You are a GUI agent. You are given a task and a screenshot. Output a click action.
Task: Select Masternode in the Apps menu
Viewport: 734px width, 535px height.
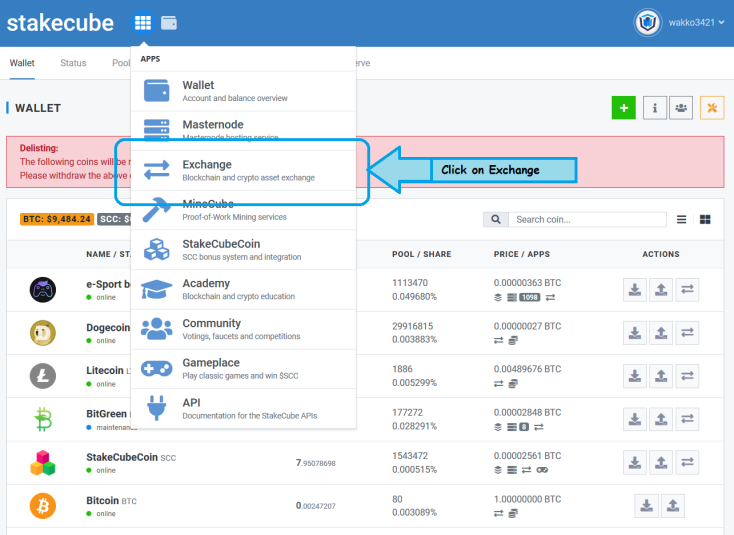pyautogui.click(x=243, y=131)
